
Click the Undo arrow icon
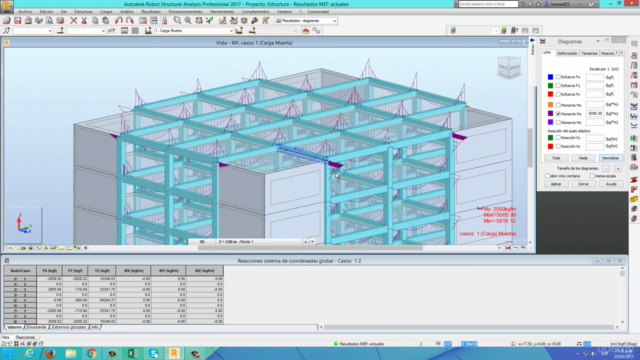(119, 20)
